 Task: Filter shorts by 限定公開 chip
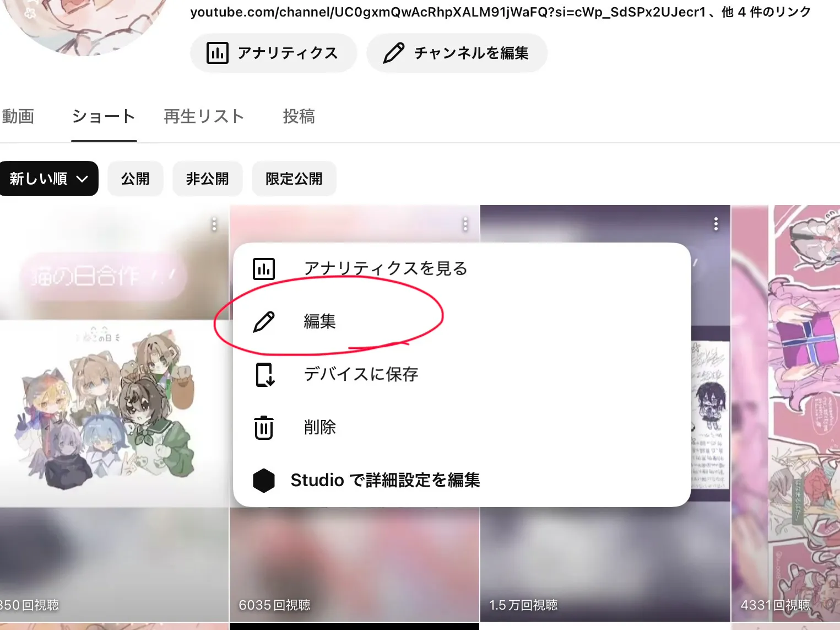294,179
